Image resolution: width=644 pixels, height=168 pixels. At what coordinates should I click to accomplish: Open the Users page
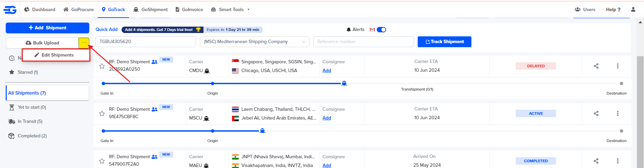point(585,9)
